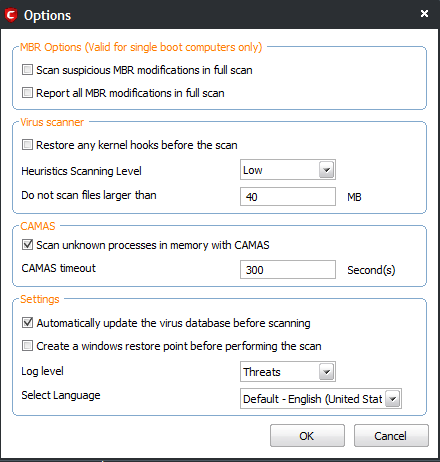Click the Cancel button
440x462 pixels.
pos(391,436)
